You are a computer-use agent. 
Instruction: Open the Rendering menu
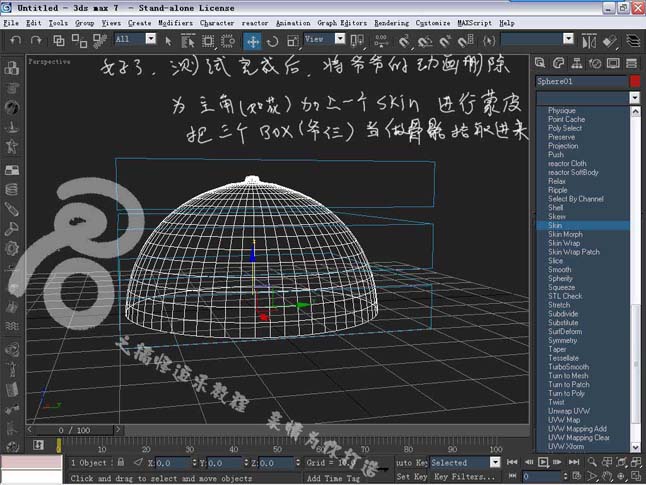391,23
